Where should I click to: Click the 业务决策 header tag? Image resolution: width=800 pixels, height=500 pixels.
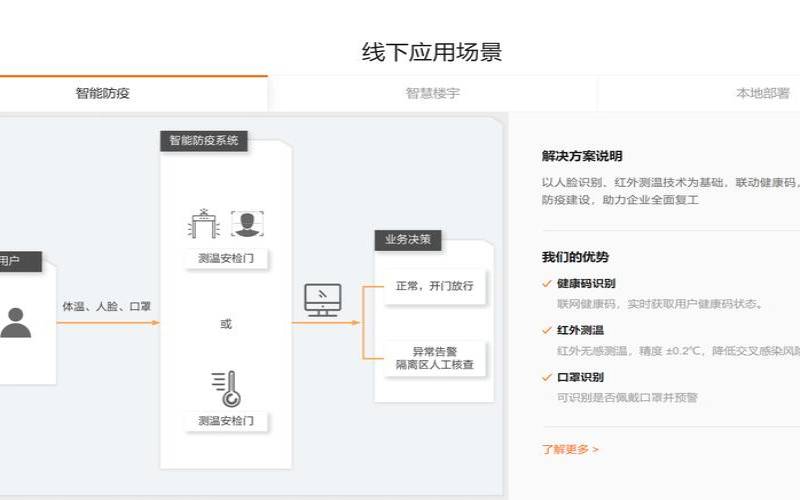[407, 240]
